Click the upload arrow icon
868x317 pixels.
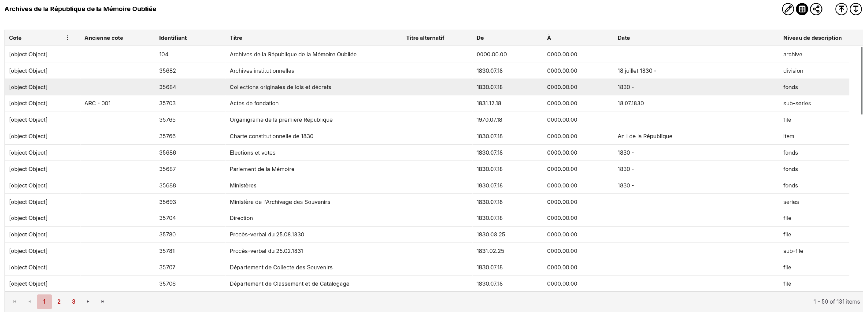click(841, 9)
